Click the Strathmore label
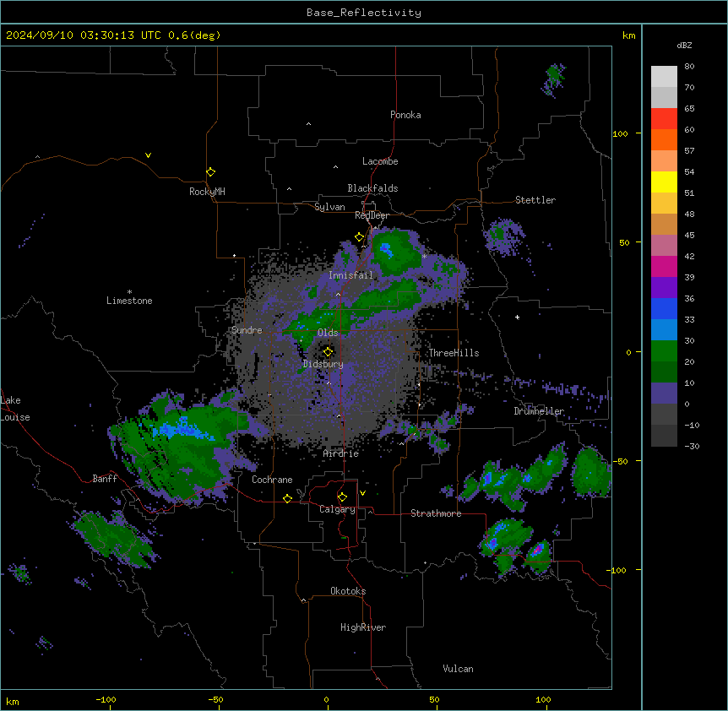Screen dimensions: 728x711 tap(436, 513)
